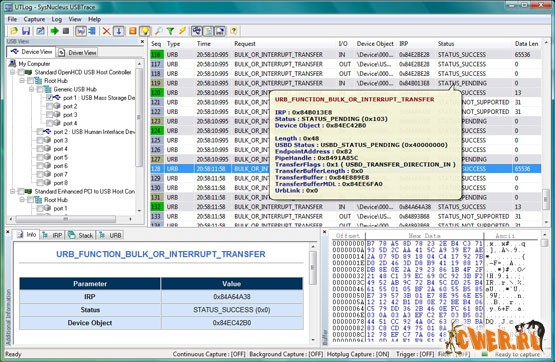Check the Standard Enhanced PCI to USB Host checkbox
The height and width of the screenshot is (362, 555).
21,191
